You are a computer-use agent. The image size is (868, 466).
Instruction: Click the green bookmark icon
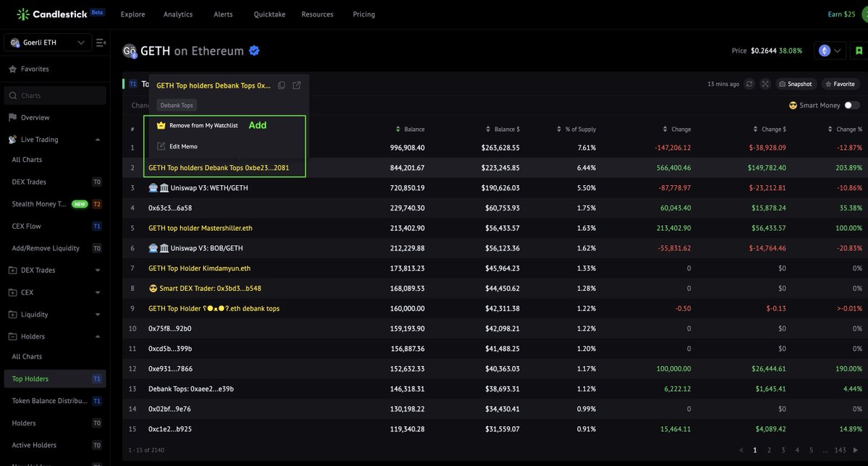(859, 51)
